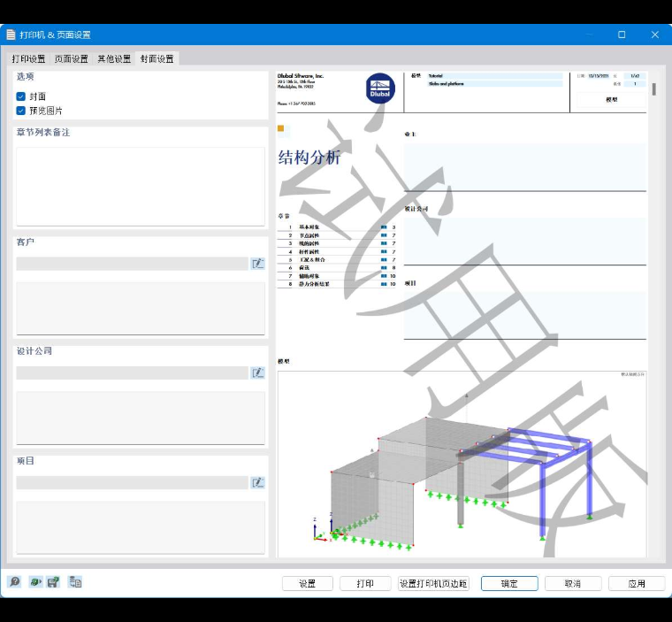Click the Dlubal logo in the preview header
This screenshot has height=622, width=672.
(380, 88)
